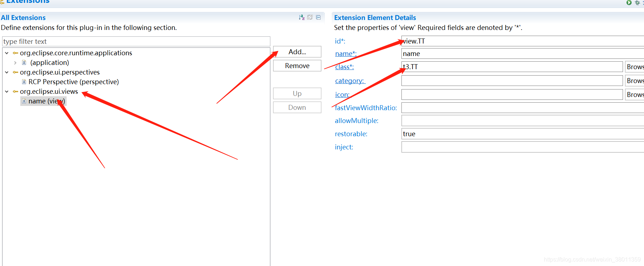This screenshot has height=266, width=644.
Task: Click XML element icon beside (application)
Action: [24, 63]
